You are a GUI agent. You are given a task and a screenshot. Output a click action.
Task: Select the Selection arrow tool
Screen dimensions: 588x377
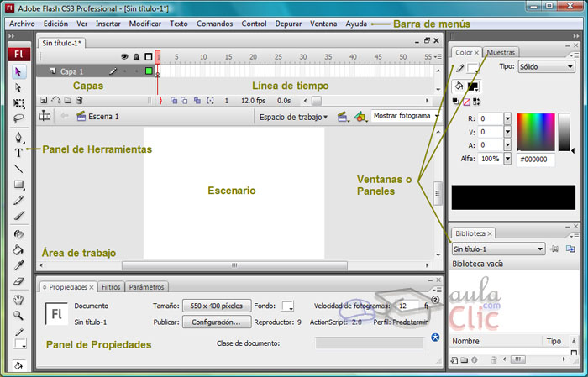(x=18, y=71)
